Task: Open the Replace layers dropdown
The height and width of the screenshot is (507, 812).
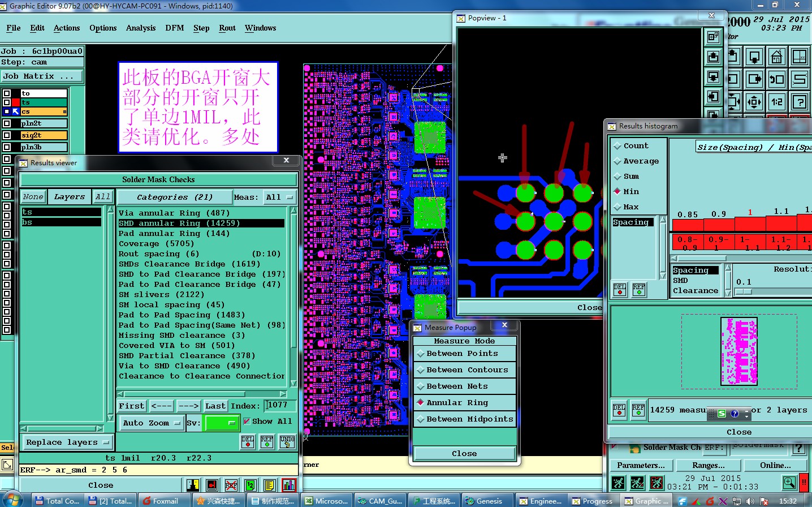Action: tap(67, 442)
